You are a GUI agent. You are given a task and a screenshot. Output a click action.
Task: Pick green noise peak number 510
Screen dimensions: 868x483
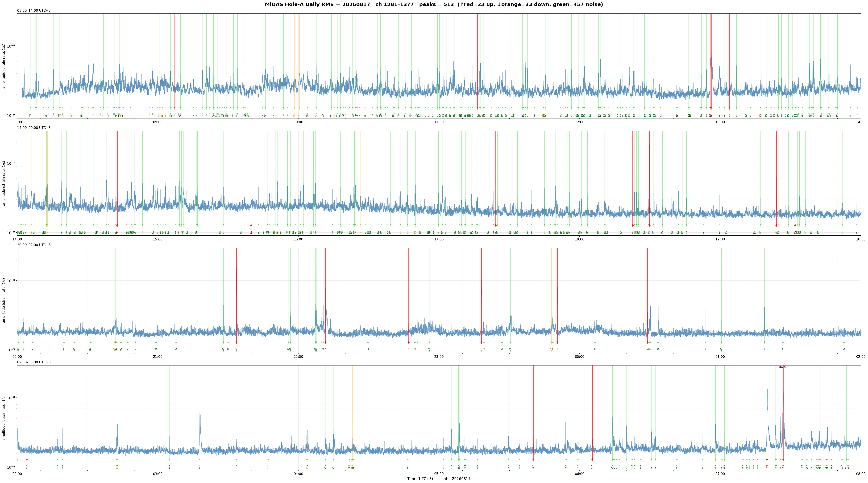(842, 467)
